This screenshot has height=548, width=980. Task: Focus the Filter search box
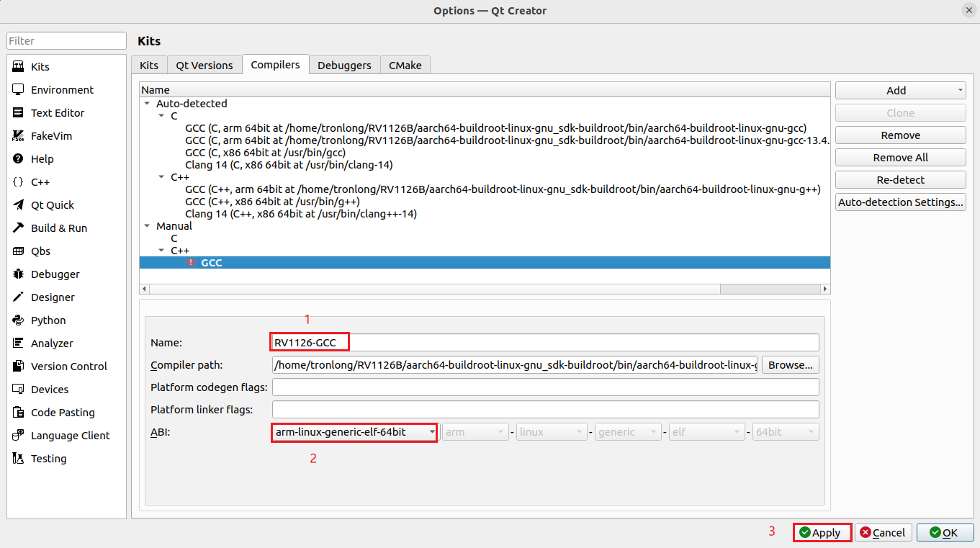coord(66,41)
